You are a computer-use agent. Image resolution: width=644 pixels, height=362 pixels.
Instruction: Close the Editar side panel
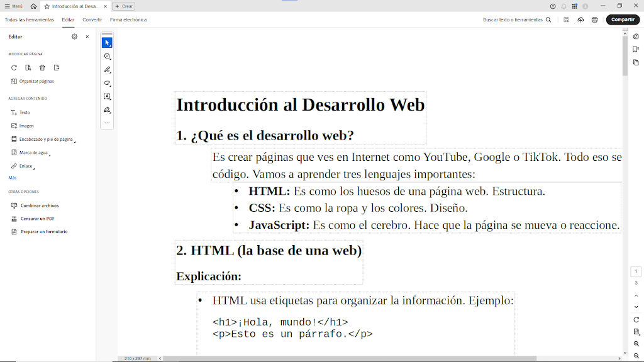[x=87, y=37]
